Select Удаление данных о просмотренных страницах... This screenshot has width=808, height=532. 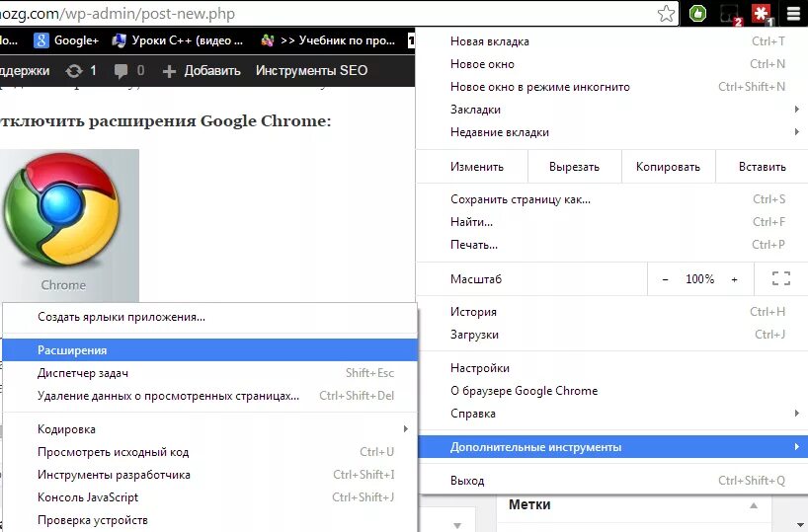tap(209, 395)
